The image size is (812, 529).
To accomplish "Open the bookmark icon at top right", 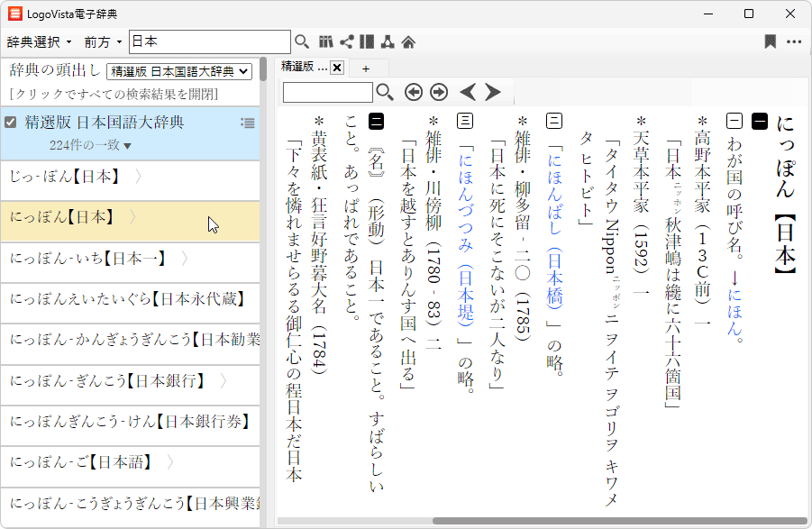I will pos(770,41).
